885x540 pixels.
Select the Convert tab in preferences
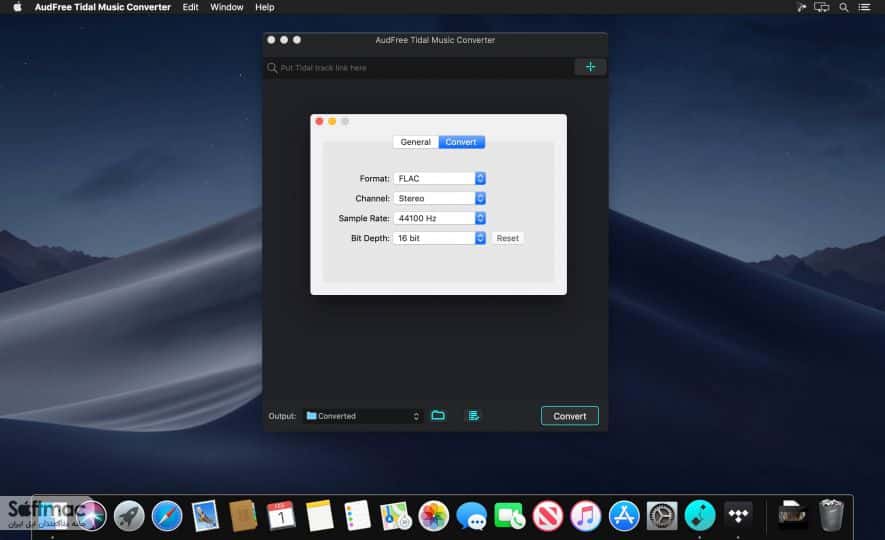[461, 142]
